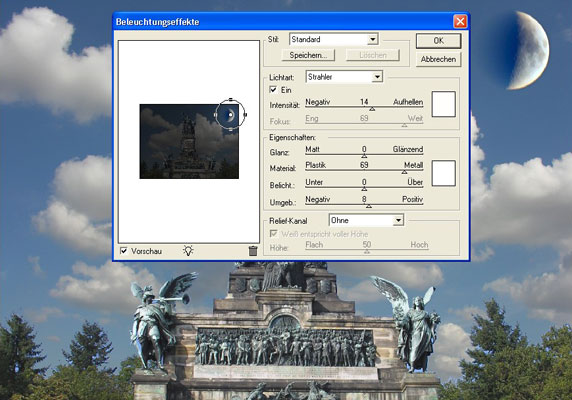Click the Material slider handle
572x400 pixels.
pos(404,171)
